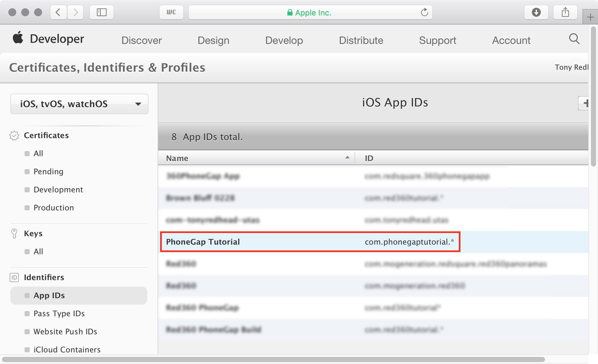
Task: Open a new Safari tab with plus
Action: click(590, 17)
